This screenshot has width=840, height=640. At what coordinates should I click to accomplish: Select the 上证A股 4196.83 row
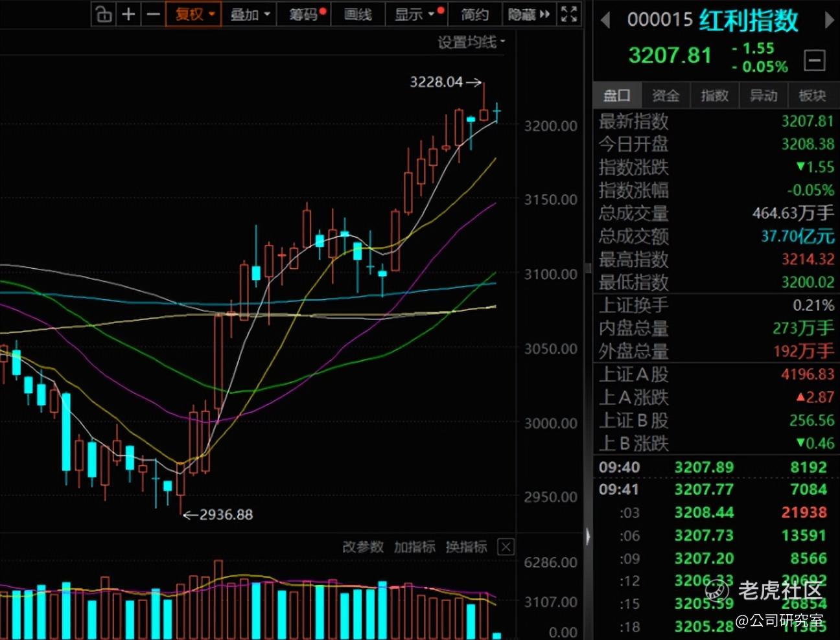[x=716, y=374]
